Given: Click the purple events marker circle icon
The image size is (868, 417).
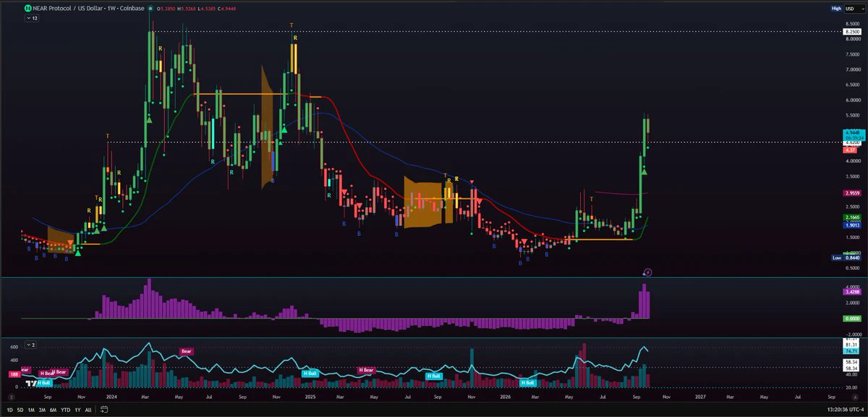Looking at the screenshot, I should point(648,271).
